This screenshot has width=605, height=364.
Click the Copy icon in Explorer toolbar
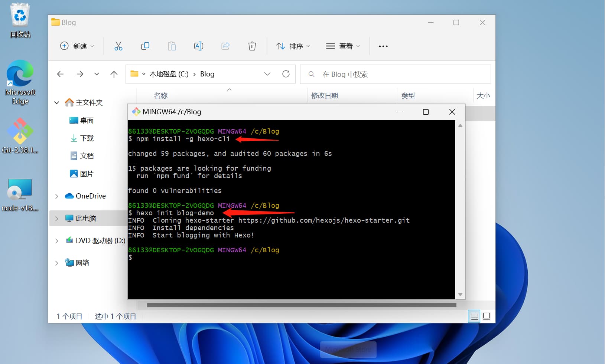145,46
